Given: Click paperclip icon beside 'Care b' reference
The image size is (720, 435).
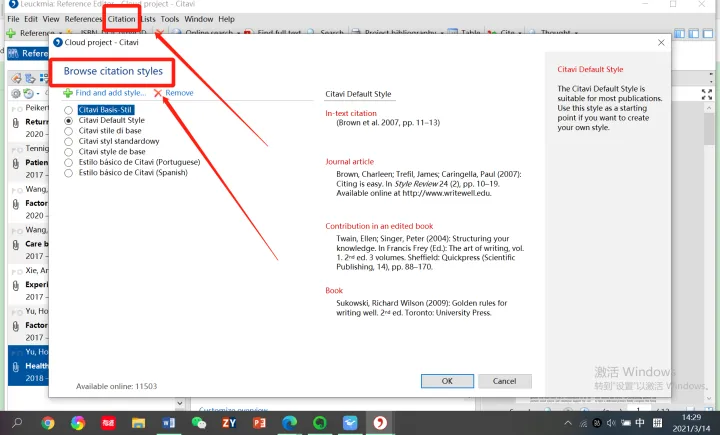Looking at the screenshot, I should tap(16, 245).
